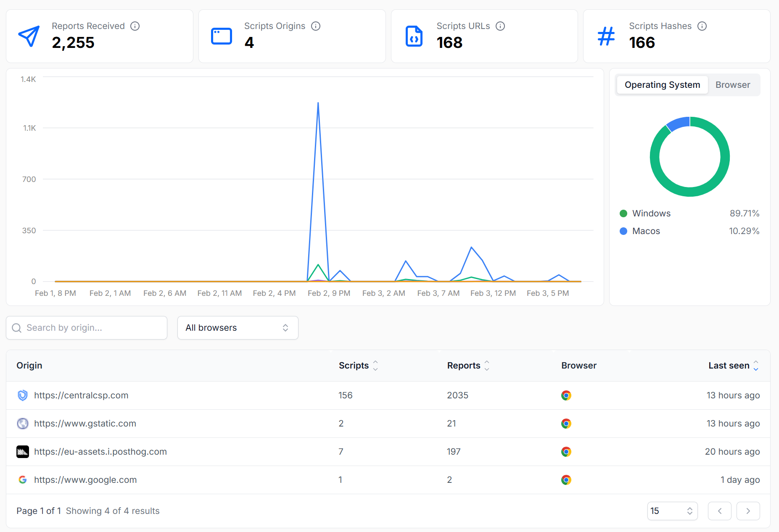Screen dimensions: 779x532
Task: Click the Chrome browser icon on centralcsp.com row
Action: pos(566,395)
